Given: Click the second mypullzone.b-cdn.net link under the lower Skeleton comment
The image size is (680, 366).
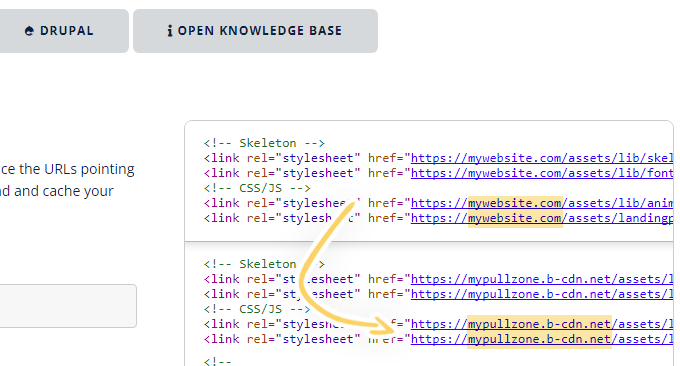Looking at the screenshot, I should 542,294.
